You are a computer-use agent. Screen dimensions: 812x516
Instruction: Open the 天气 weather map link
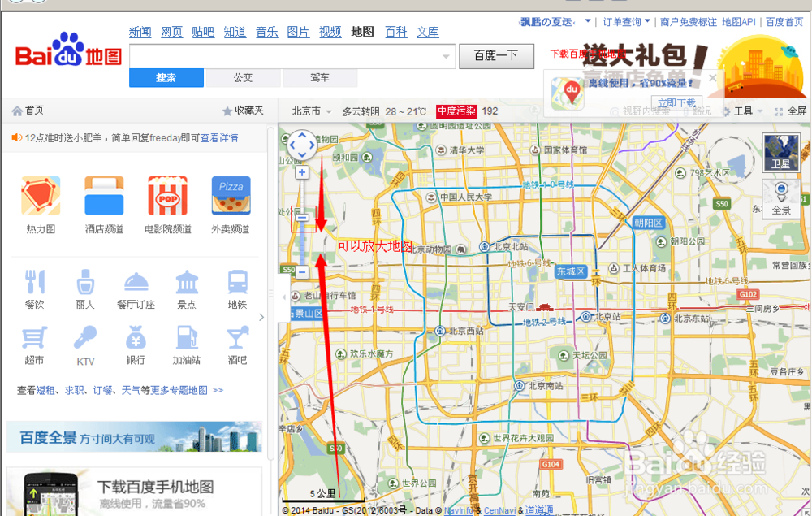pos(131,390)
